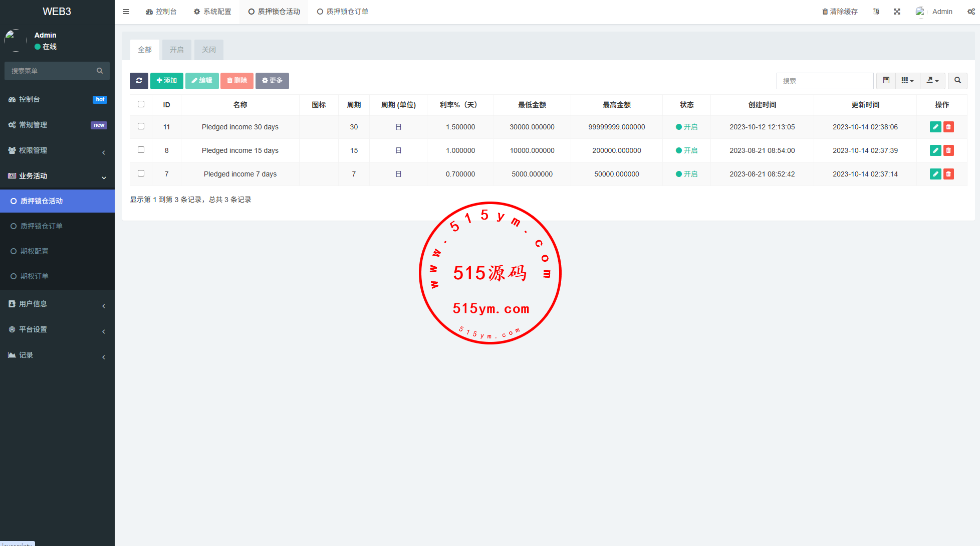Switch to the 开启 filter tab
980x546 pixels.
point(176,50)
